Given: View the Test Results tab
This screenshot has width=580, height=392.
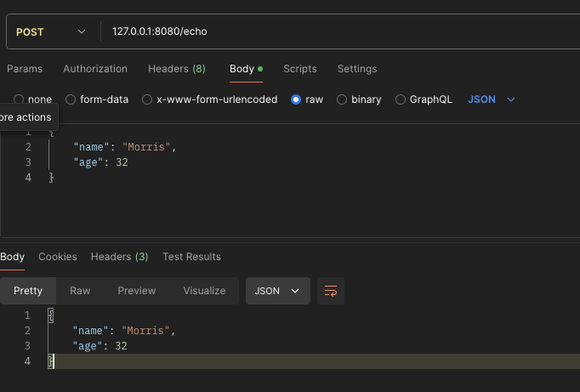Looking at the screenshot, I should pyautogui.click(x=191, y=257).
